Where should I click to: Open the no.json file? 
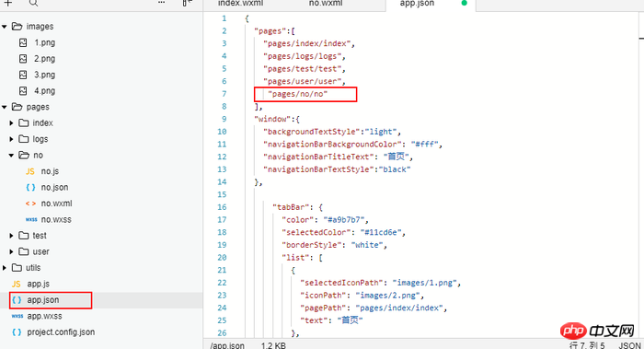click(54, 187)
